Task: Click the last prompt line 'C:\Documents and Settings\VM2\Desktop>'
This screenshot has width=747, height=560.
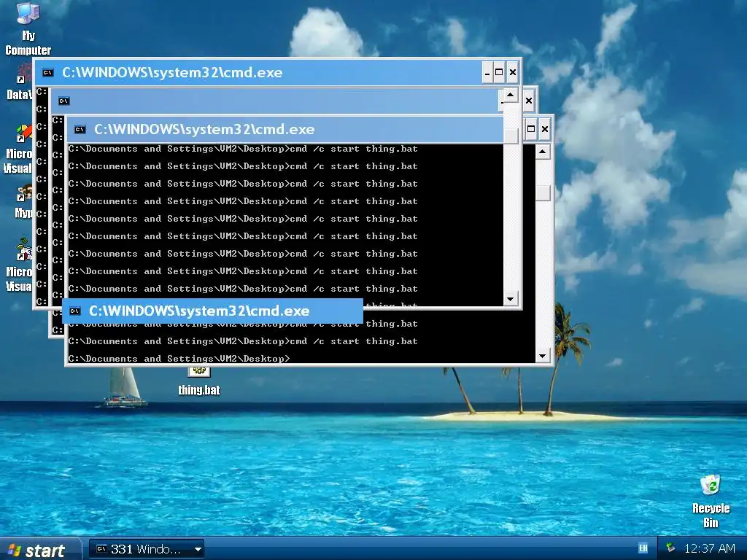Action: [x=179, y=359]
